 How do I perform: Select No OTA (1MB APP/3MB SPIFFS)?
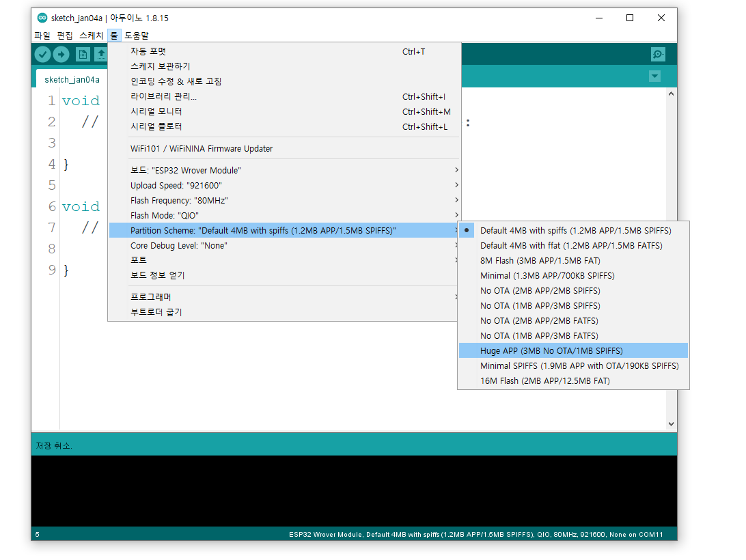point(573,305)
